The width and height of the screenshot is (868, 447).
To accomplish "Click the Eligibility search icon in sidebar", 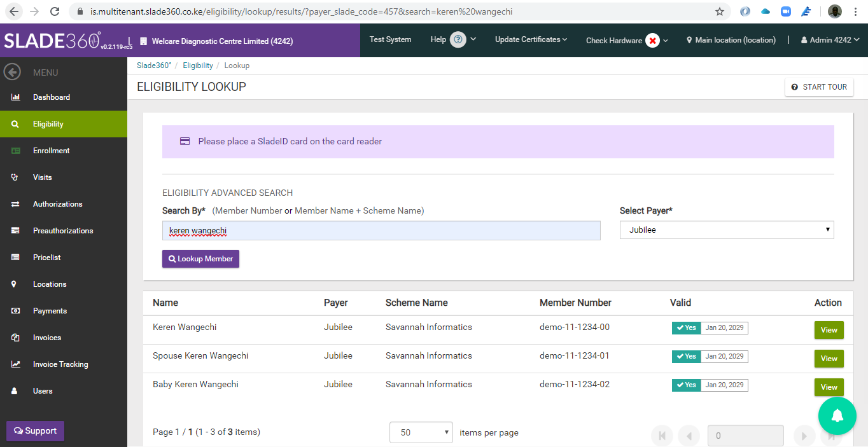I will click(15, 124).
